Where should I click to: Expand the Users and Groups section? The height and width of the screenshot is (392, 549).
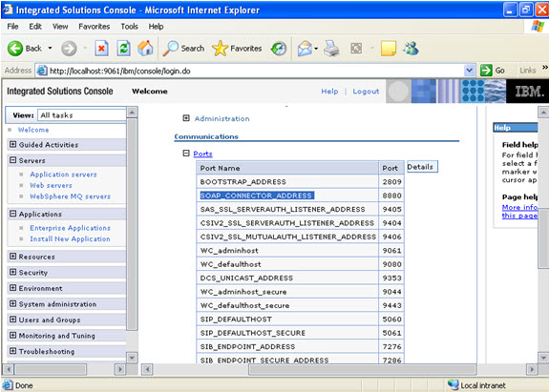[13, 320]
